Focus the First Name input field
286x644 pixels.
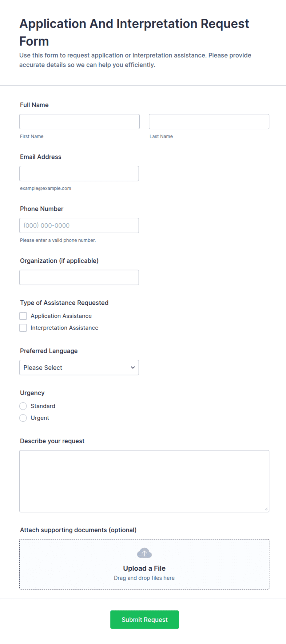[79, 122]
